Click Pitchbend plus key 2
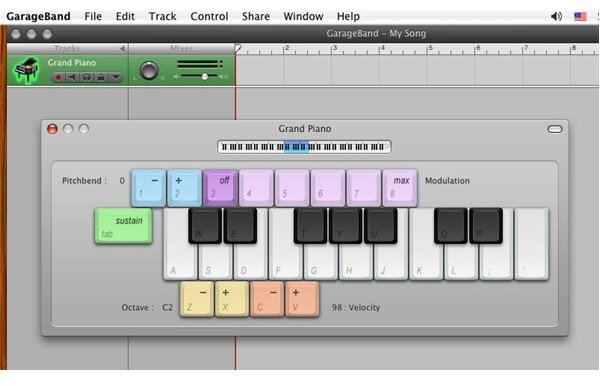This screenshot has width=600, height=386. (184, 187)
